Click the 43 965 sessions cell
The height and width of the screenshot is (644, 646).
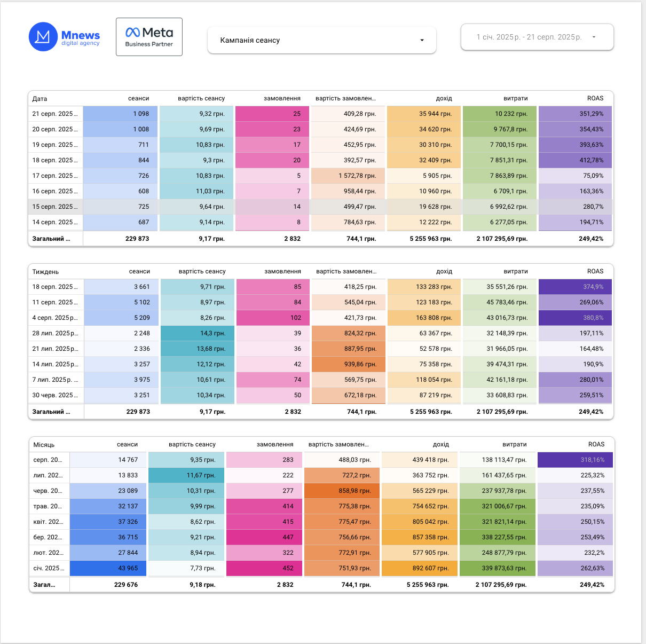108,568
